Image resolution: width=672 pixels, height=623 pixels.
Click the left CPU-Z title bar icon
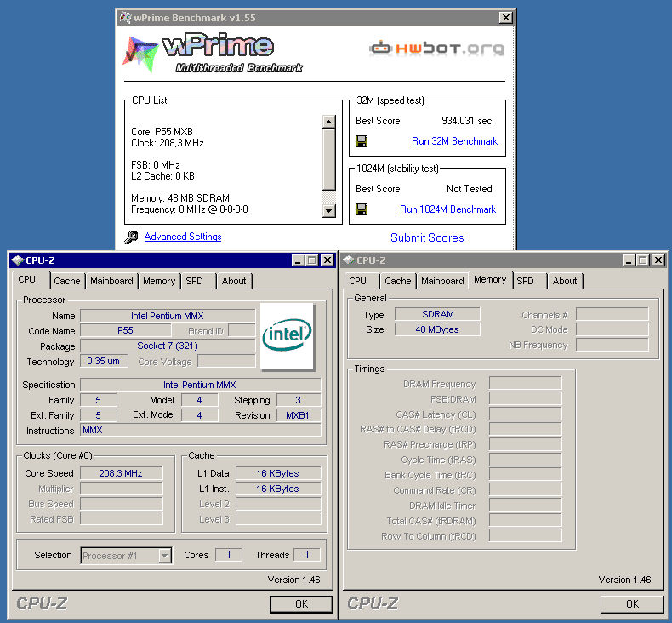18,260
